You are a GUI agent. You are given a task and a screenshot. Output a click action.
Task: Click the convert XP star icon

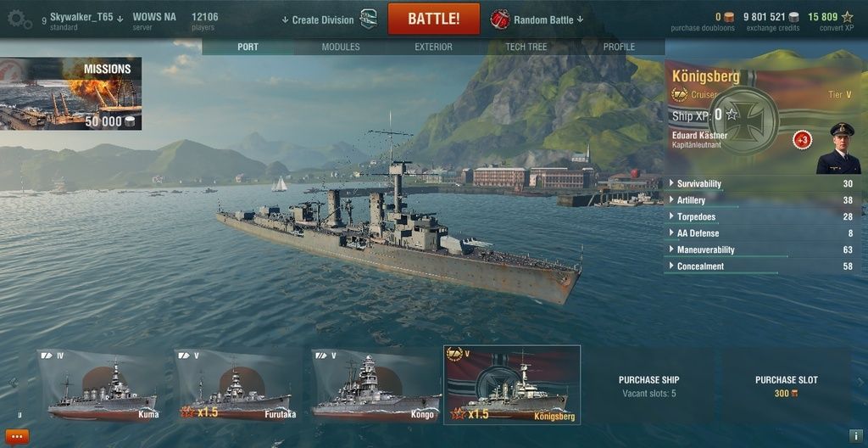click(x=848, y=17)
